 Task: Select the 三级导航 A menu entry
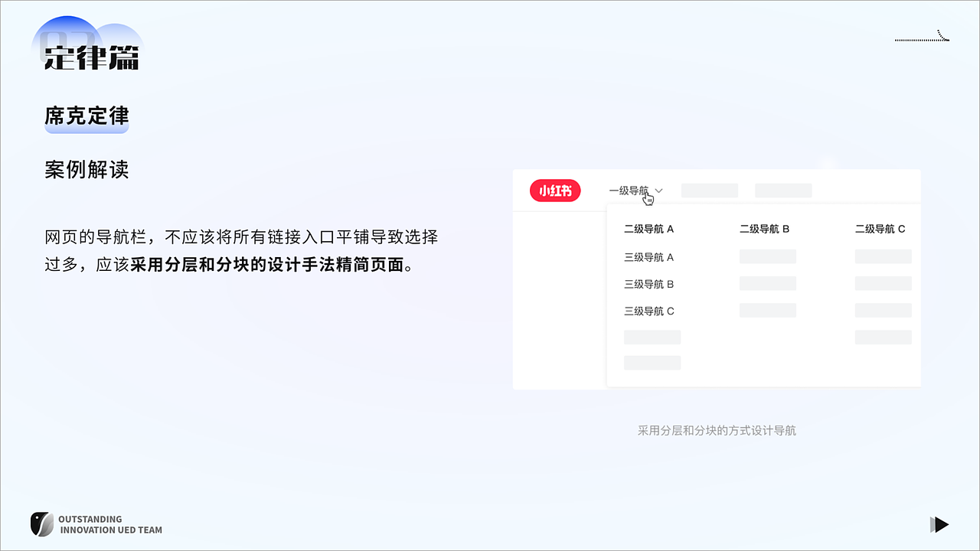[x=648, y=257]
